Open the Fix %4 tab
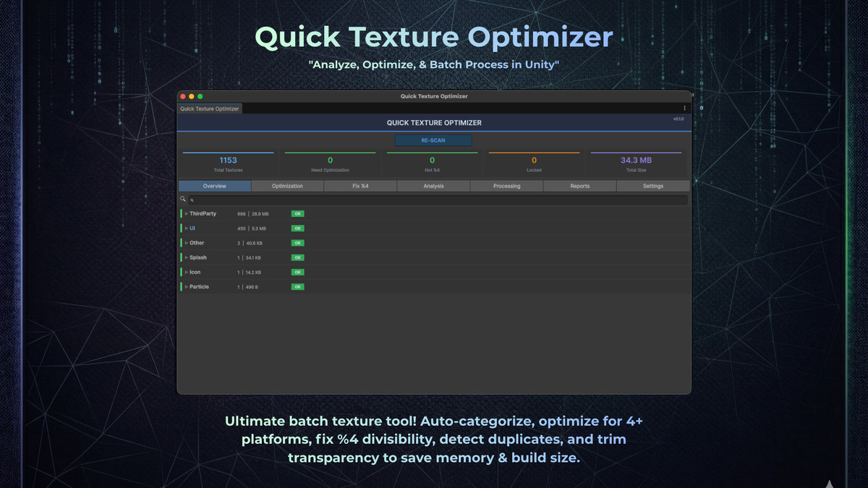Viewport: 868px width, 488px height. 360,186
